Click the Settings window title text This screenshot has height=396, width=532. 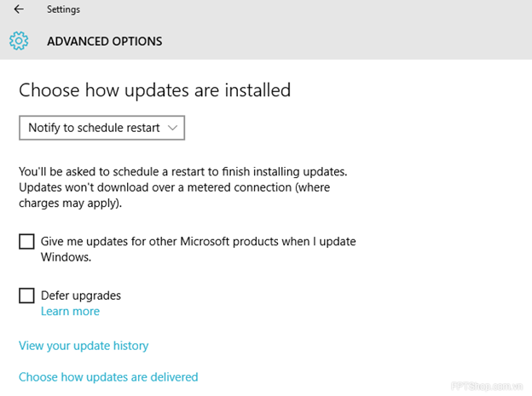63,9
